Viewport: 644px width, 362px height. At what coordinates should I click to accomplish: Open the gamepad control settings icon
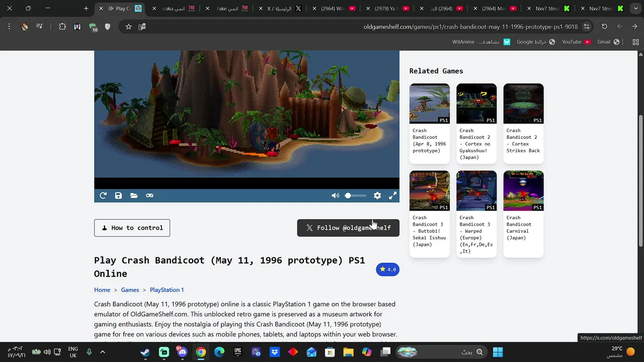(149, 196)
